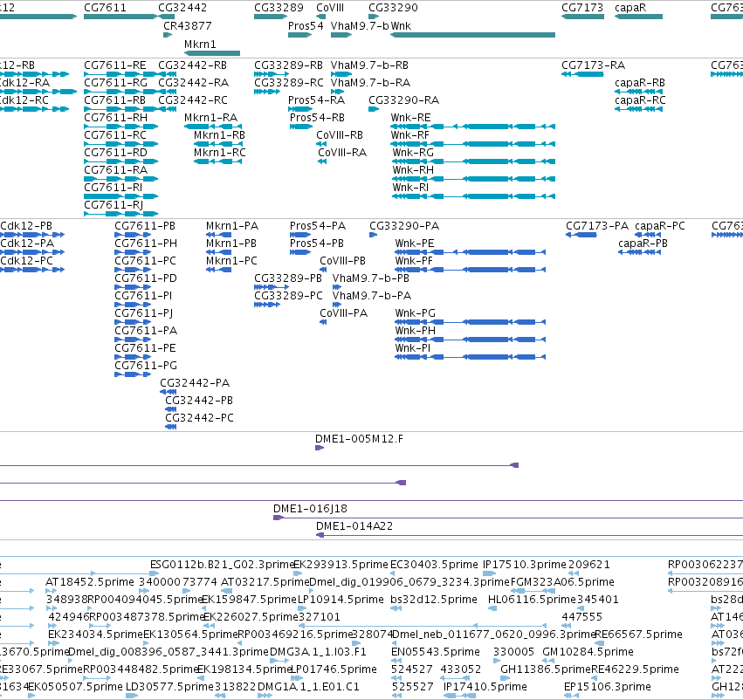Click the HL06116.5prime feature label
Image resolution: width=743 pixels, height=700 pixels.
pyautogui.click(x=532, y=600)
